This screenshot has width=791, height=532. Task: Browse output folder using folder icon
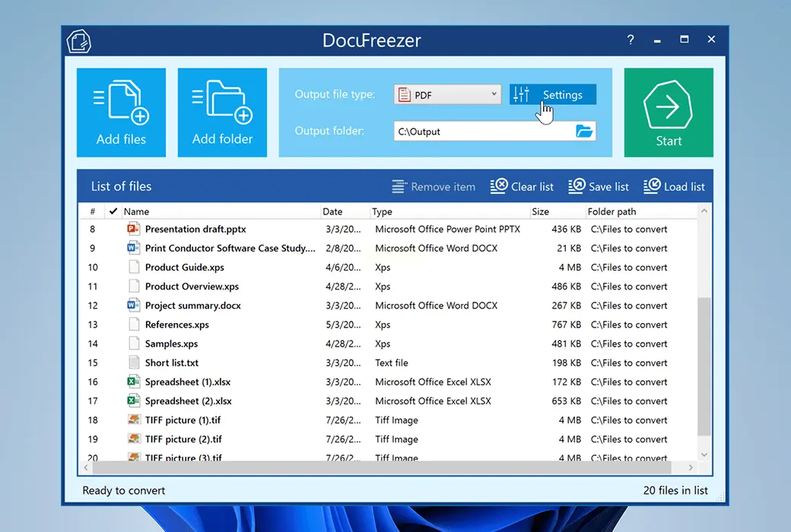[583, 131]
